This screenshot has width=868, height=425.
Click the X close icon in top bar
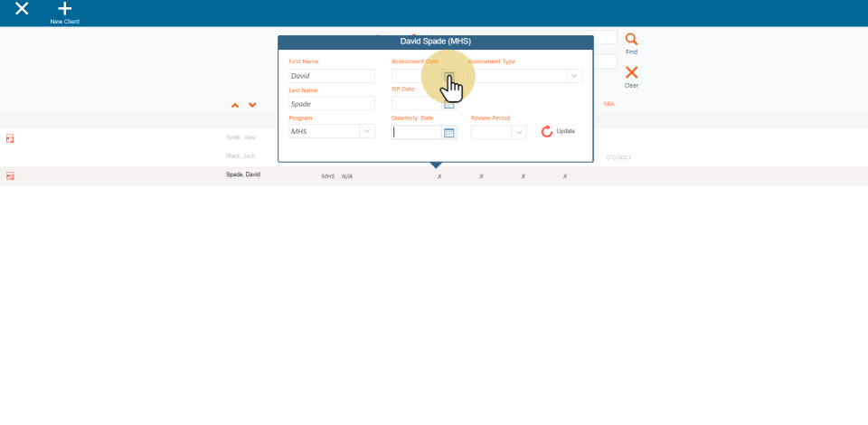(x=22, y=9)
